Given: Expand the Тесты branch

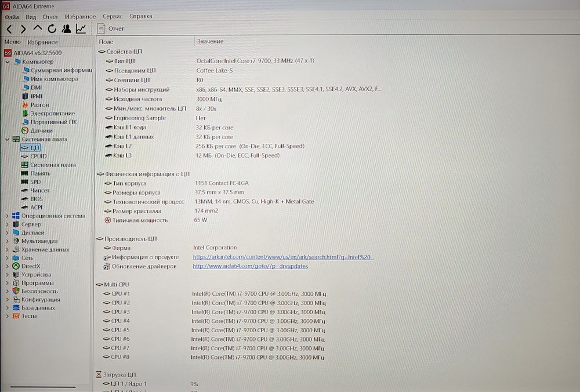Looking at the screenshot, I should 7,316.
